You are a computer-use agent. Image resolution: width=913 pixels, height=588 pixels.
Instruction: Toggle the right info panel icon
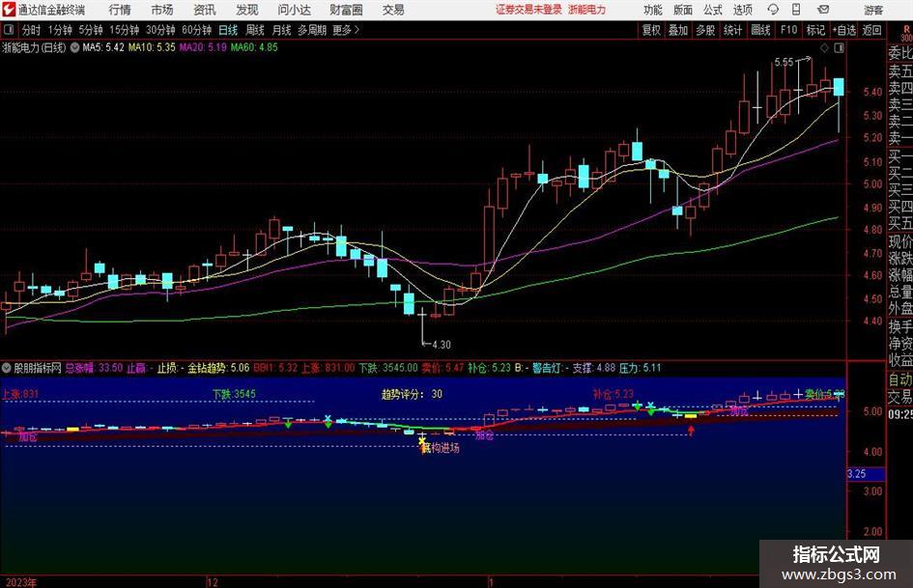(839, 48)
